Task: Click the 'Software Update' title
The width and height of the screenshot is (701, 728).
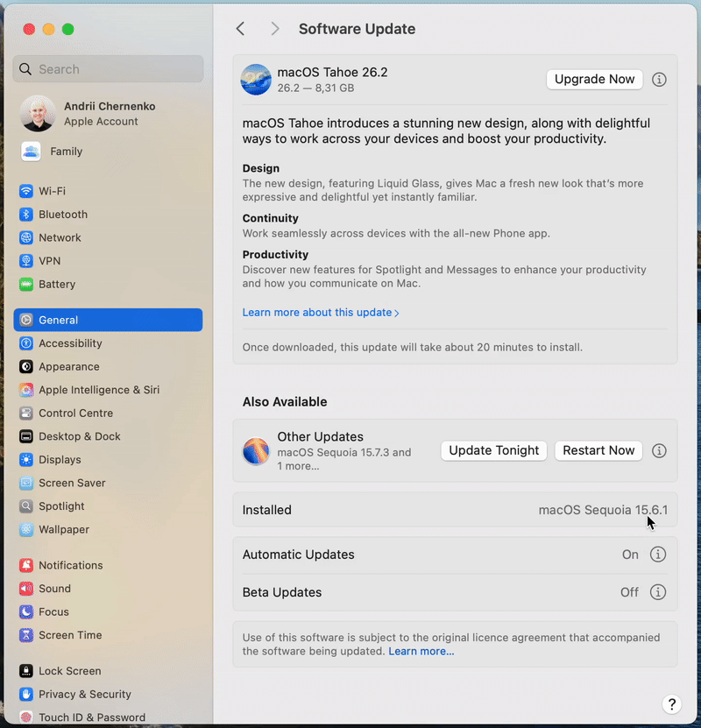Action: [x=357, y=29]
